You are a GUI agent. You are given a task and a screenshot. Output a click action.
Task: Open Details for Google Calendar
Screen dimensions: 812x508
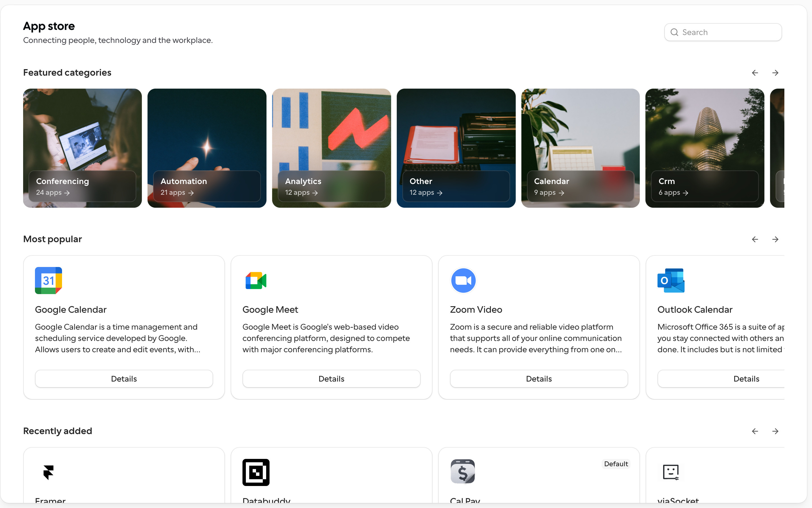pyautogui.click(x=124, y=379)
